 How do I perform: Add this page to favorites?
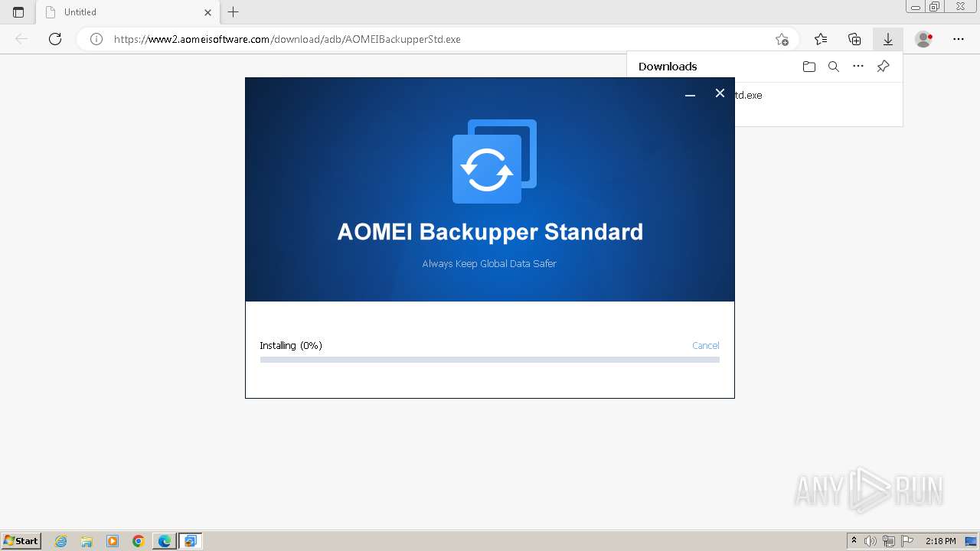point(782,39)
